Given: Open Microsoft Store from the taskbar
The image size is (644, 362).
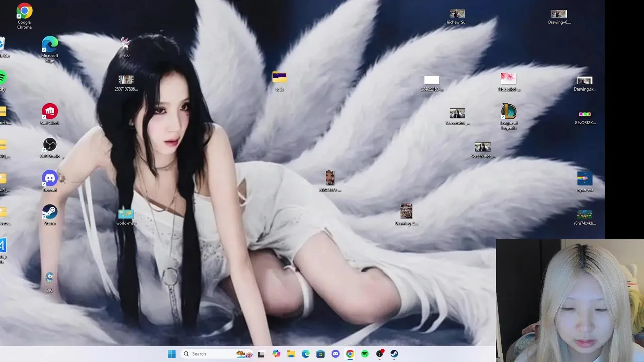Looking at the screenshot, I should (320, 354).
